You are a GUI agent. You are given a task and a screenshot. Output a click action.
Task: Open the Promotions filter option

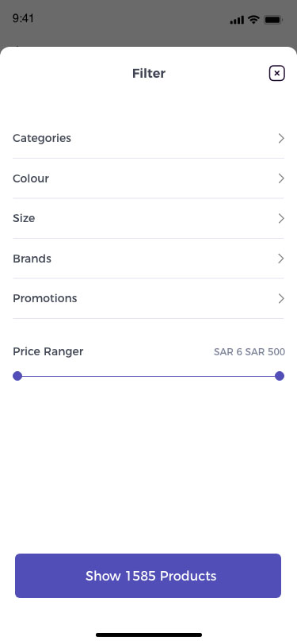pyautogui.click(x=149, y=298)
